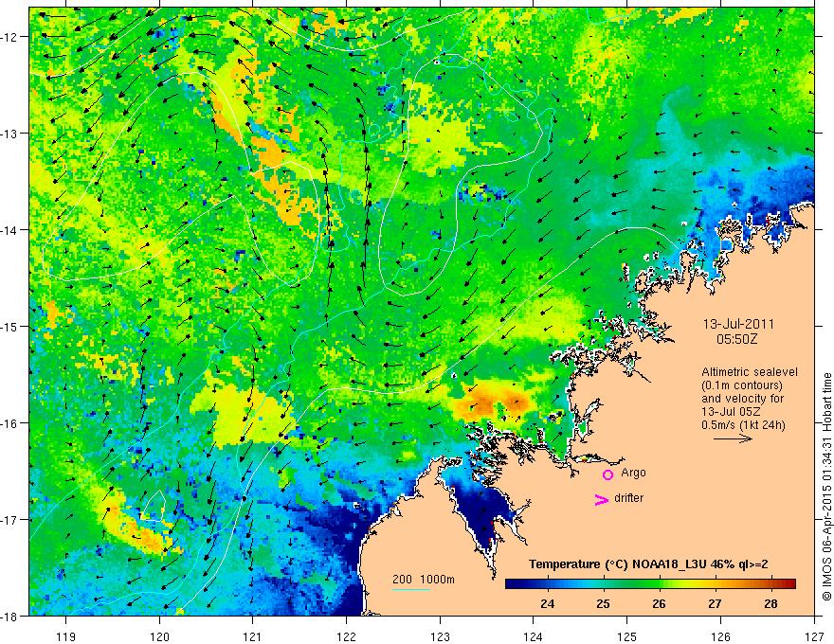The height and width of the screenshot is (644, 834).
Task: Click the colorbar tick label 25
Action: [x=603, y=603]
